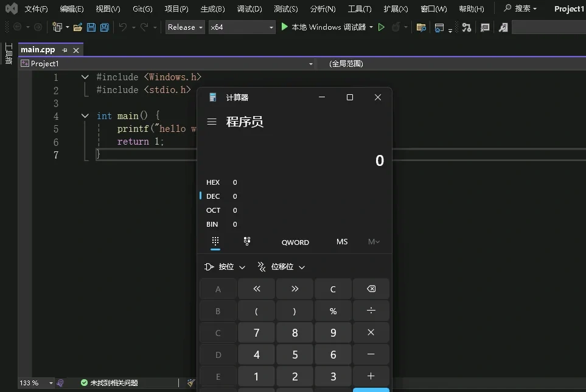Click the calculator C clear key
Screen dimensions: 586x392
coord(333,289)
